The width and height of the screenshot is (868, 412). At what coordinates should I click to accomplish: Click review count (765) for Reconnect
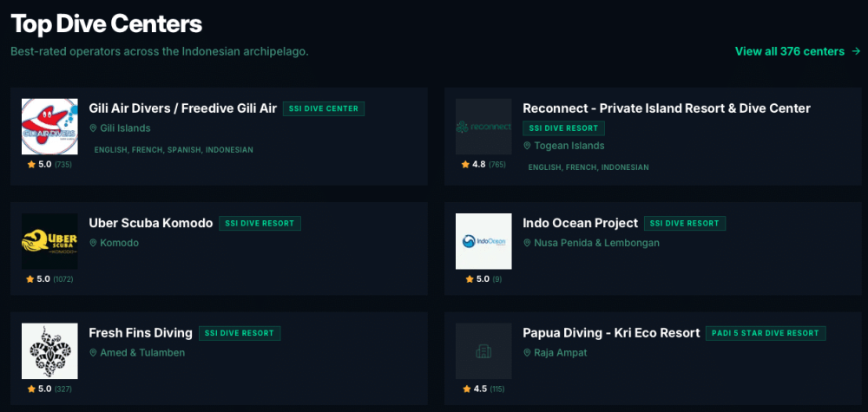[497, 165]
